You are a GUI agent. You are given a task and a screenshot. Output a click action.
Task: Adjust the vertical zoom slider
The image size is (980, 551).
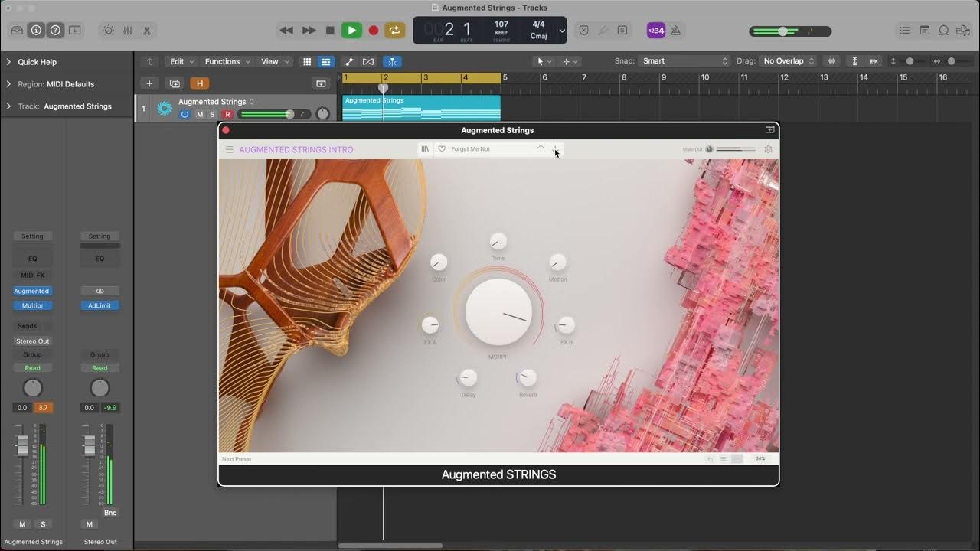(911, 61)
